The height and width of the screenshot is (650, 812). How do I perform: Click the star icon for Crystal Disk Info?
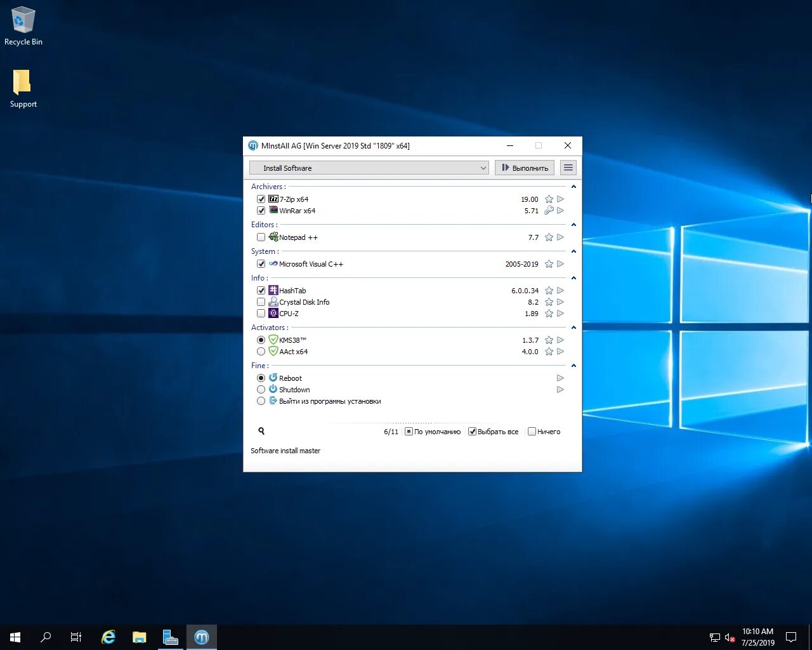[549, 302]
